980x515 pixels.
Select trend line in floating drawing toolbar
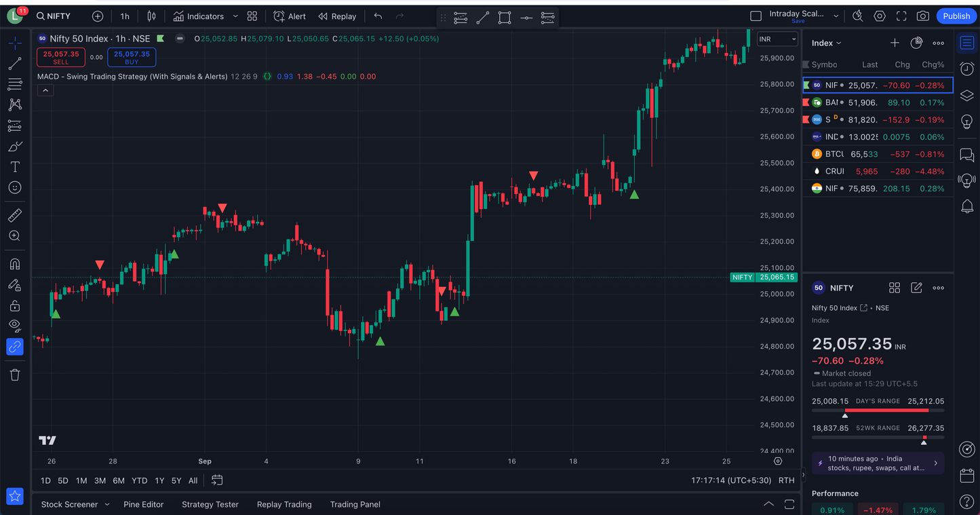[x=482, y=18]
